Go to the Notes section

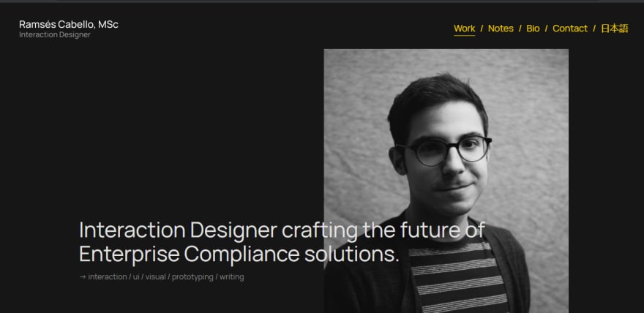pos(501,29)
